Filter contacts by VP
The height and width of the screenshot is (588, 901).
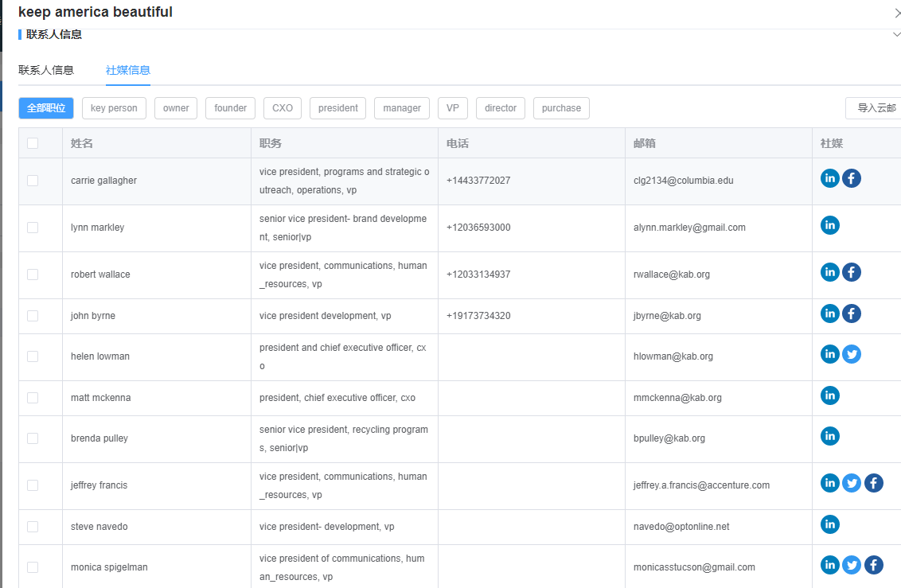pyautogui.click(x=453, y=108)
